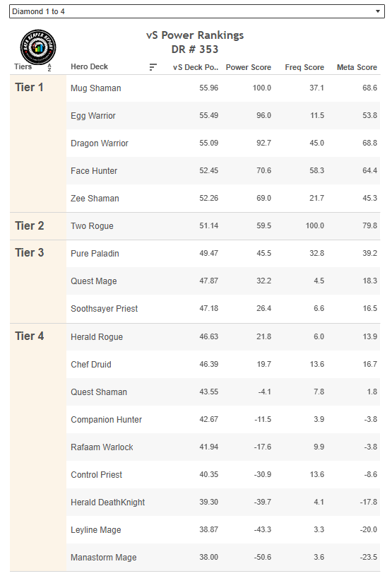Toggle the A-Z sort icon beside Tiers
Viewport: 392px width, 576px height.
click(49, 67)
